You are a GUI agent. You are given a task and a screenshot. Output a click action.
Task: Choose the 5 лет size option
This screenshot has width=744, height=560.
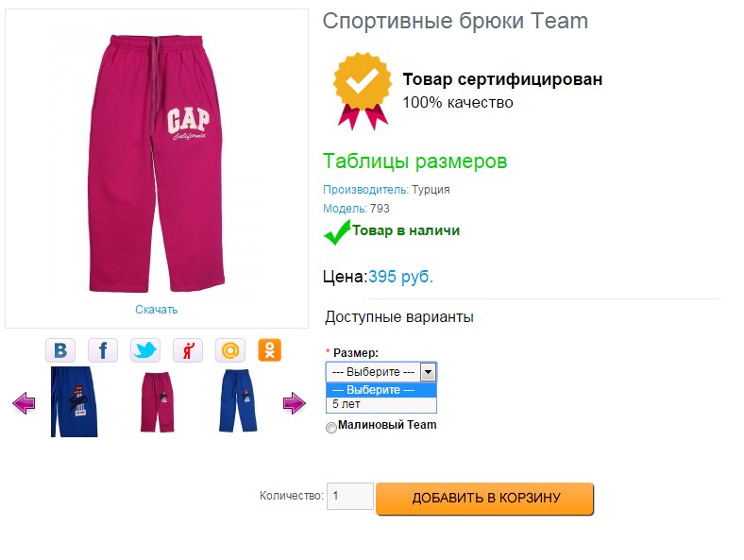[x=381, y=404]
